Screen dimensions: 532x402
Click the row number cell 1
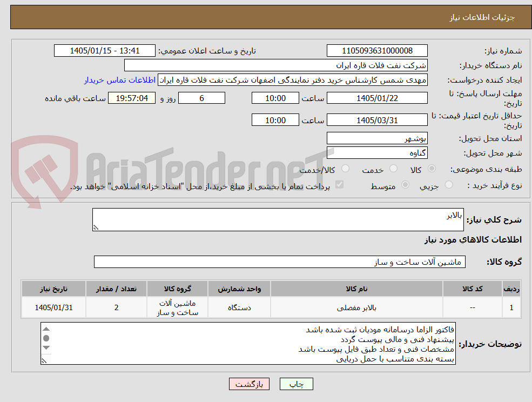tap(511, 307)
